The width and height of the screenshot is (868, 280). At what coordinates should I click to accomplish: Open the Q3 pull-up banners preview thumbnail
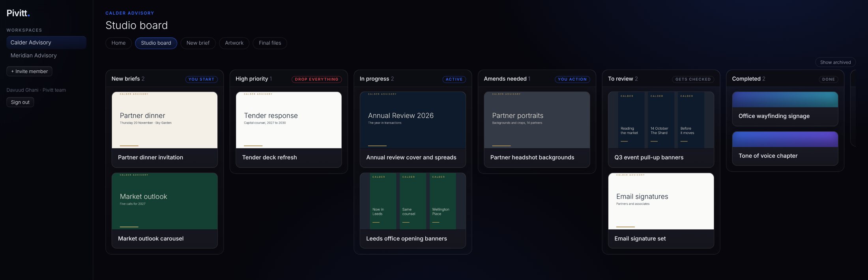(x=661, y=120)
